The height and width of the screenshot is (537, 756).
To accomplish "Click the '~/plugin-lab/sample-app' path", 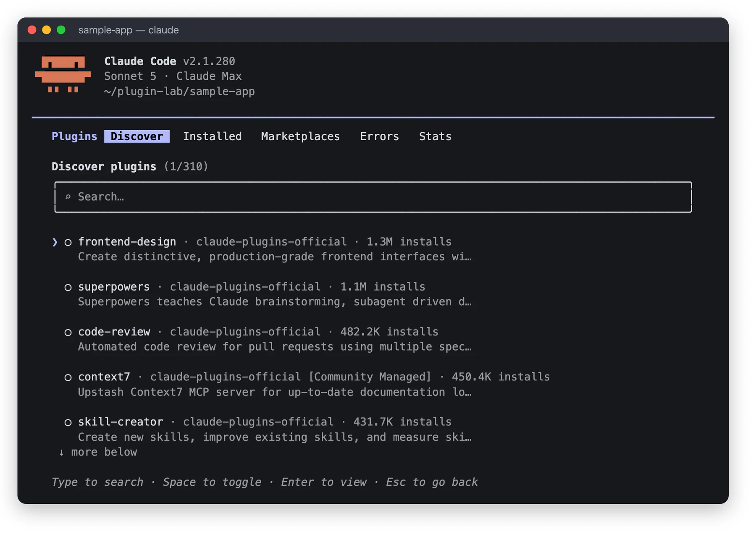I will pos(179,91).
